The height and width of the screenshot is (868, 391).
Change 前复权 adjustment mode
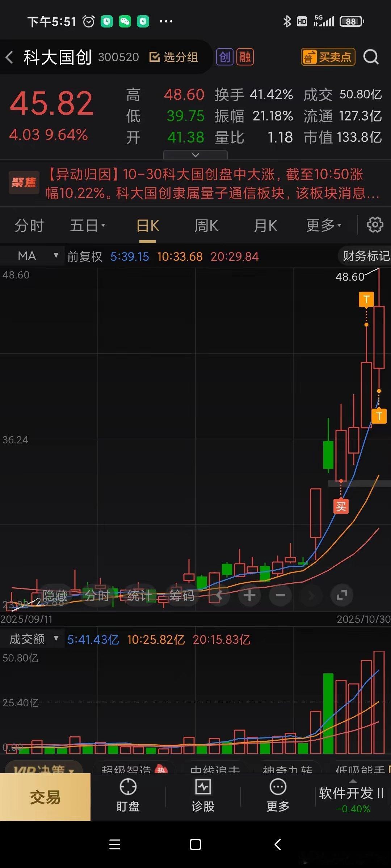coord(85,256)
